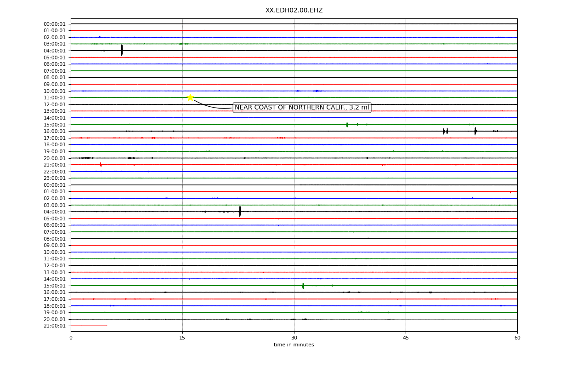Click the curved arrow linking star to annotation

coord(213,105)
